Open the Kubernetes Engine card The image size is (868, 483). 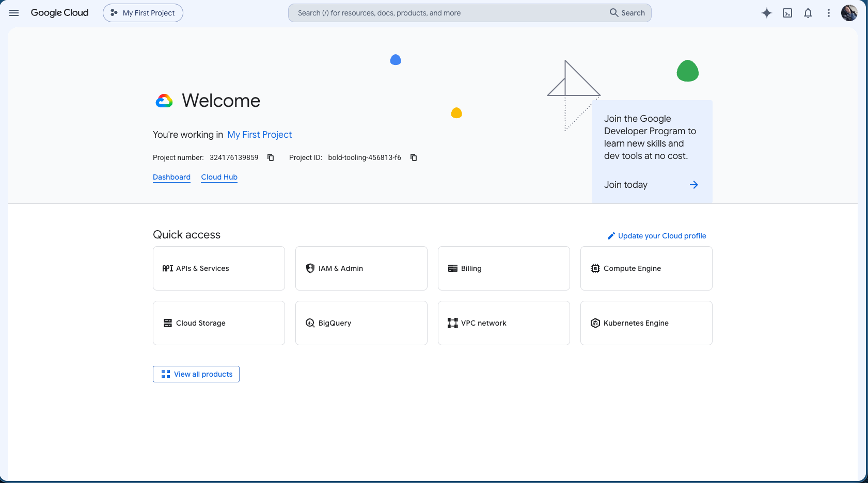[x=646, y=323]
